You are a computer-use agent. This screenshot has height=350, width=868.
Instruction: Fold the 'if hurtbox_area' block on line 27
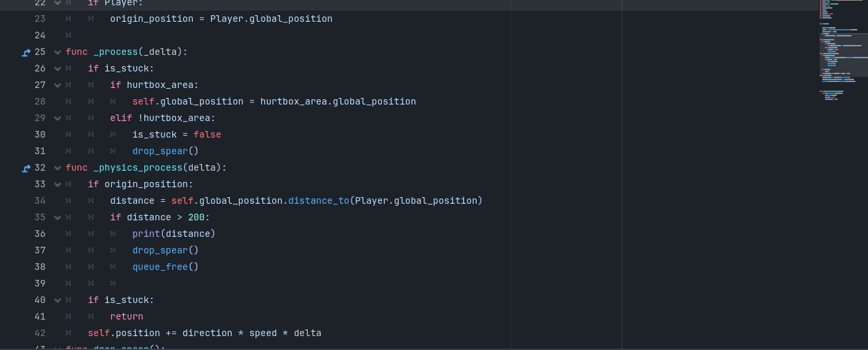58,85
